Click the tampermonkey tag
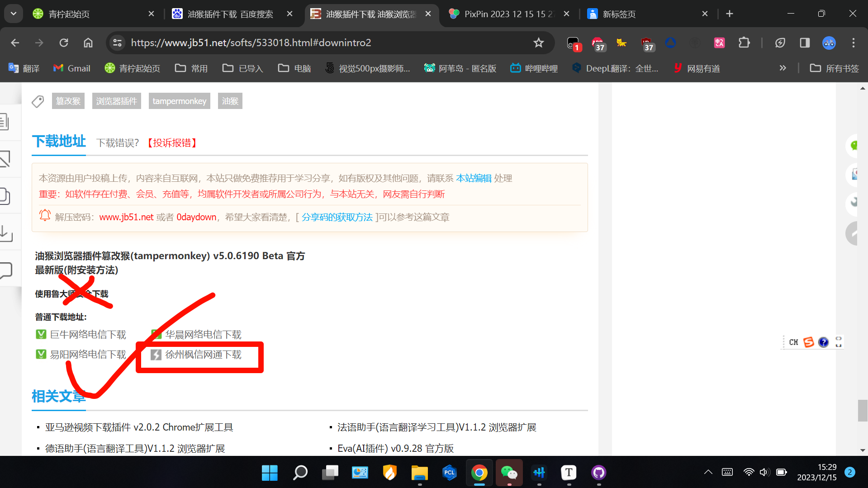868x488 pixels. click(x=179, y=101)
